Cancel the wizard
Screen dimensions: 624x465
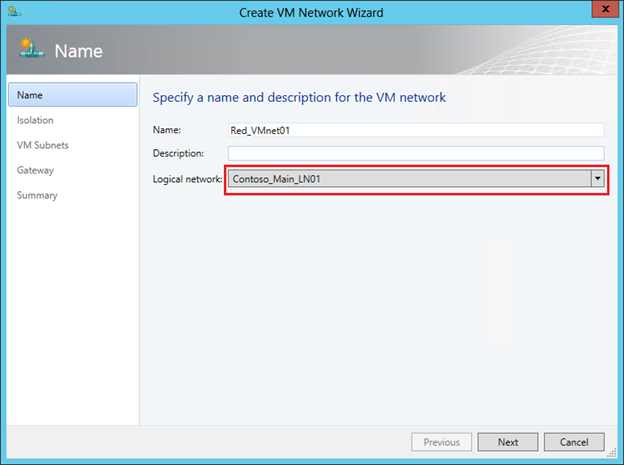click(574, 442)
